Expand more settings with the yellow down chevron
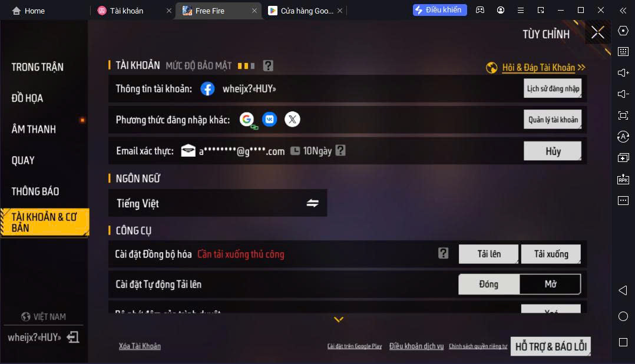This screenshot has height=364, width=635. (x=339, y=319)
